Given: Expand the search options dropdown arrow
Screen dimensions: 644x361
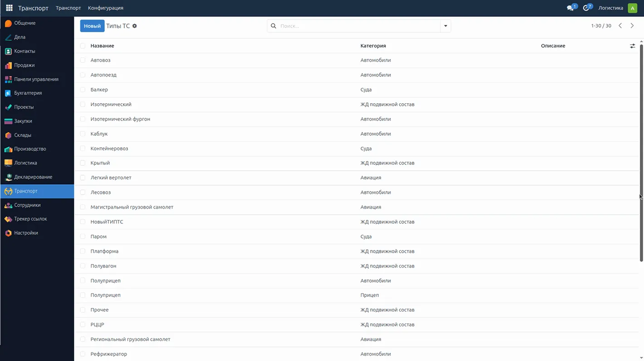Looking at the screenshot, I should (445, 26).
